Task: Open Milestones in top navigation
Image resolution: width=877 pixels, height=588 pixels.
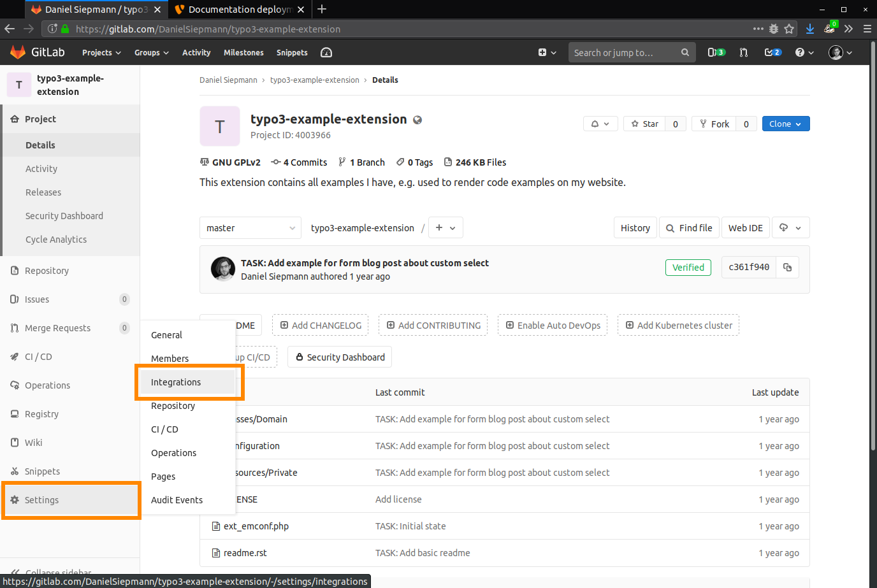Action: (243, 52)
